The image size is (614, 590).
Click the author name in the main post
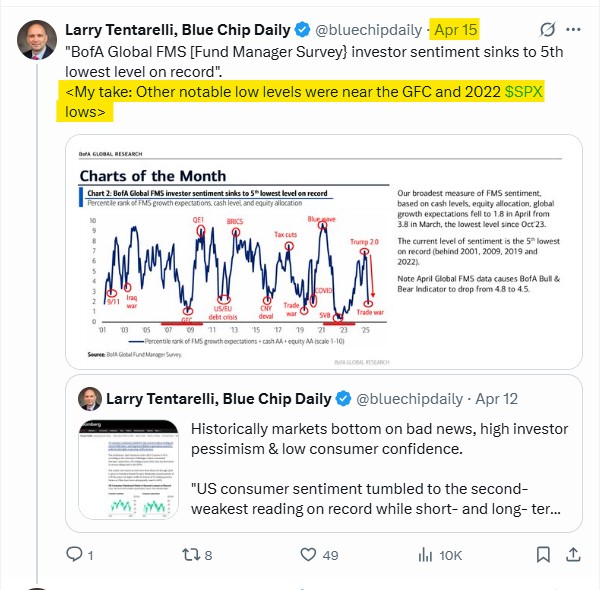click(x=178, y=30)
